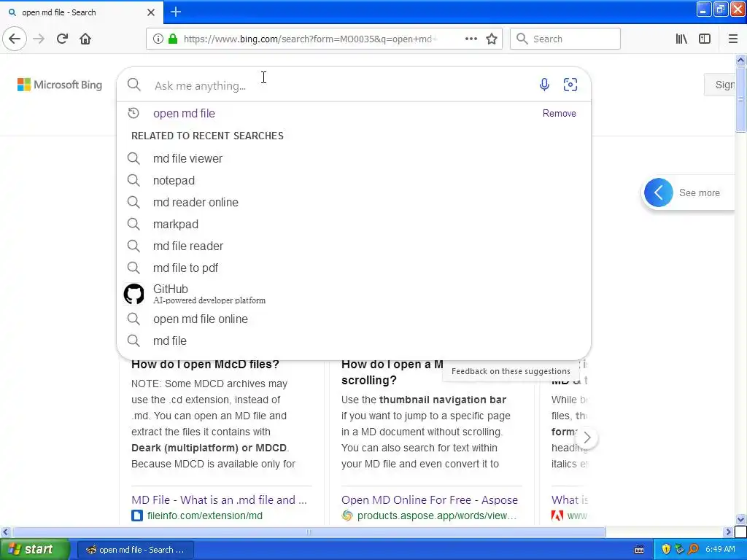Switch to Firefox taskbar button

135,550
